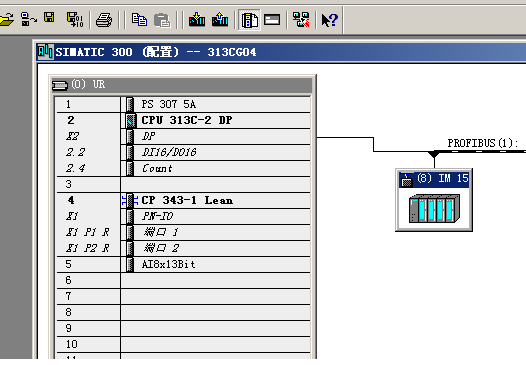Click the Upload from Module icon
The width and height of the screenshot is (526, 365).
tap(220, 20)
